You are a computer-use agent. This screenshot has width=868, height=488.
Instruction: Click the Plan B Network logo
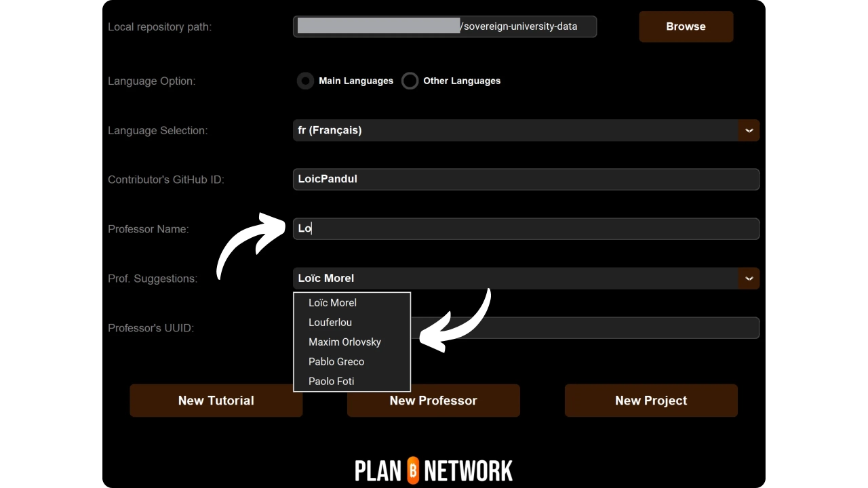point(434,470)
